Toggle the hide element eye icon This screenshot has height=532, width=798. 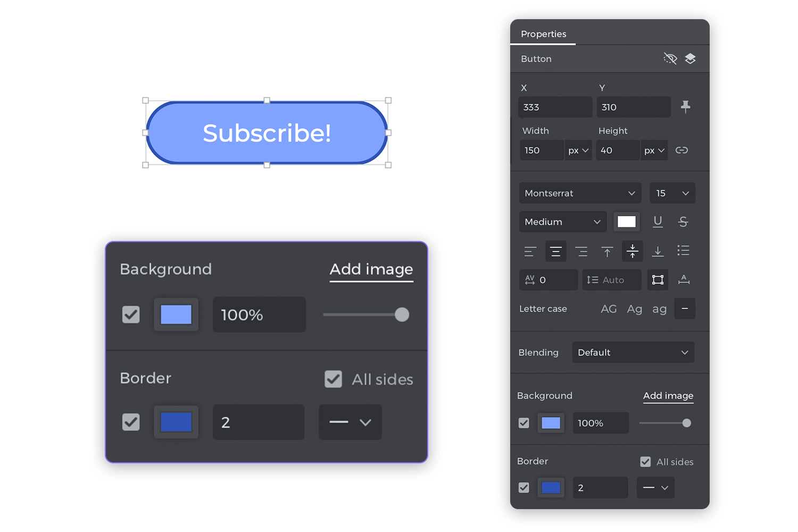pos(670,59)
